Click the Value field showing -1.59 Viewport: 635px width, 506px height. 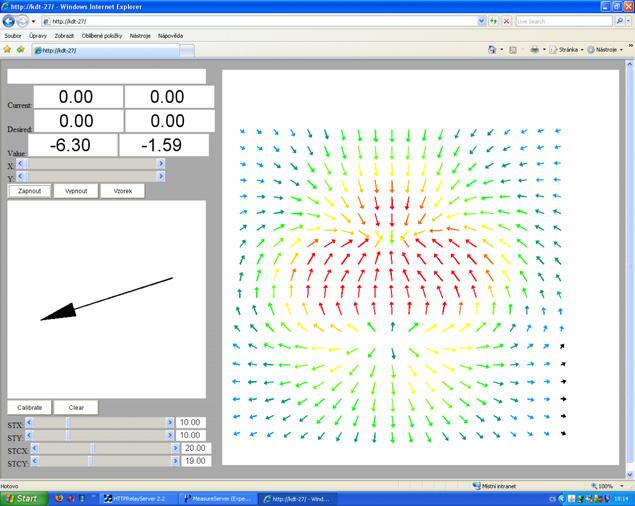[x=164, y=145]
